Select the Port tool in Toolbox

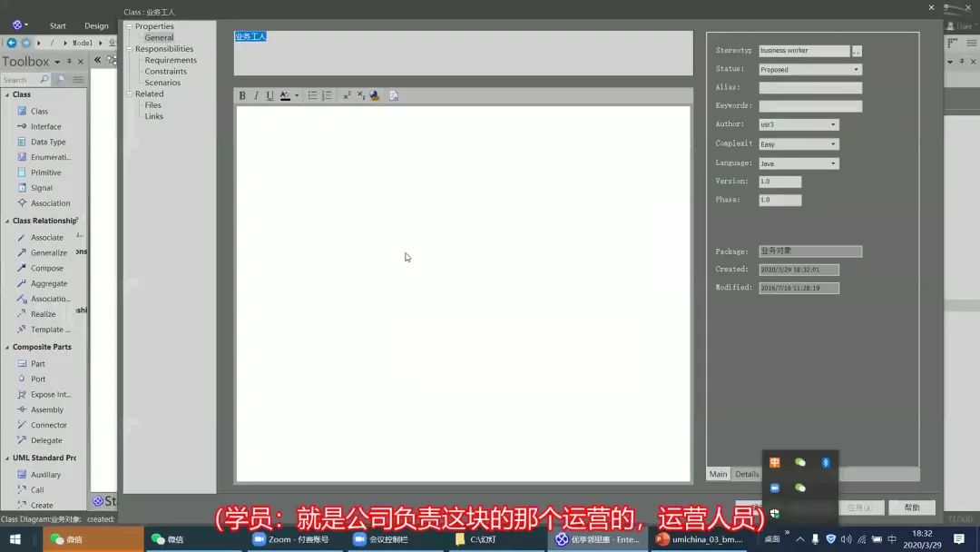[37, 379]
